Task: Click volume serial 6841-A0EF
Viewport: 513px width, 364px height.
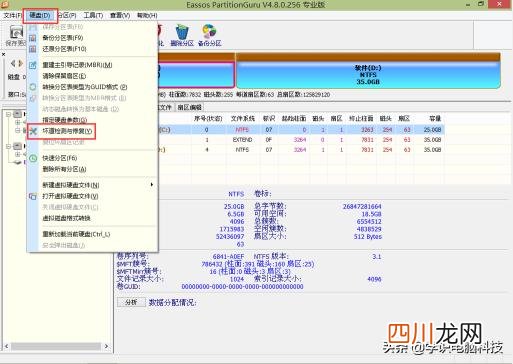Action: (x=228, y=256)
